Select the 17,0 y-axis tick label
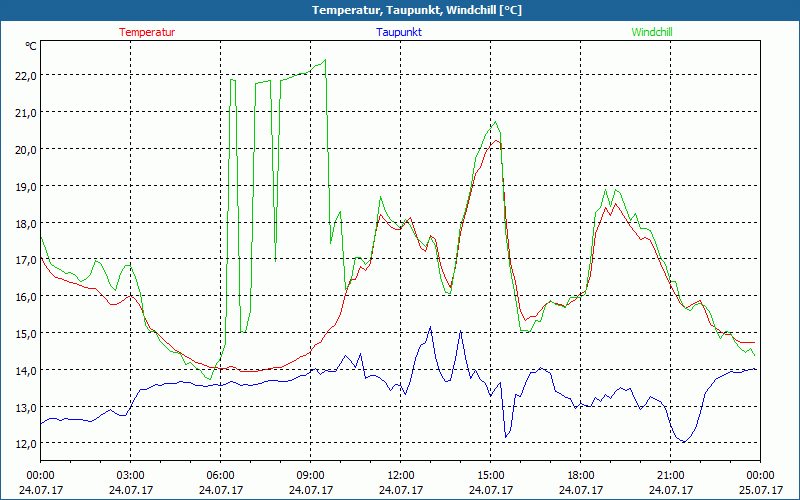 tap(24, 260)
